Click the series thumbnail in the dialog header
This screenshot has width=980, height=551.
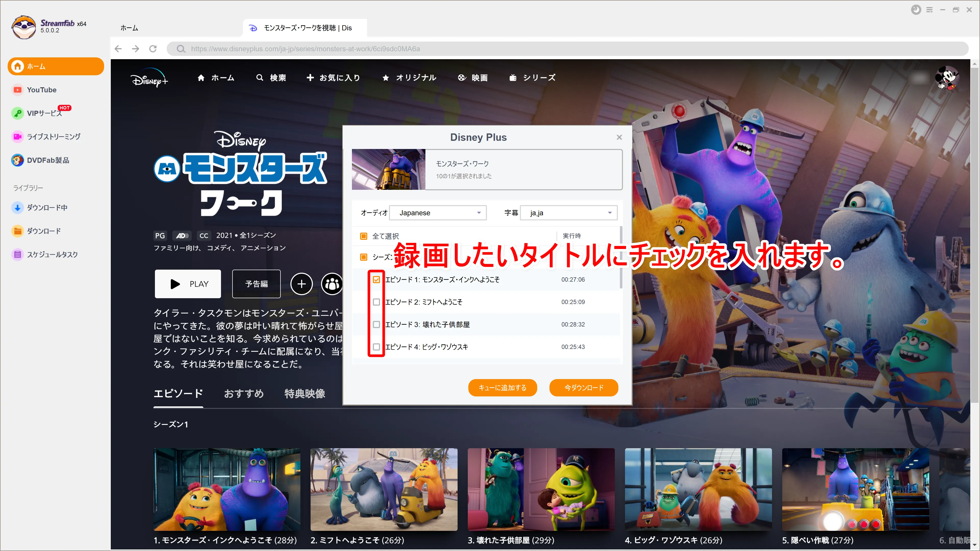coord(388,169)
